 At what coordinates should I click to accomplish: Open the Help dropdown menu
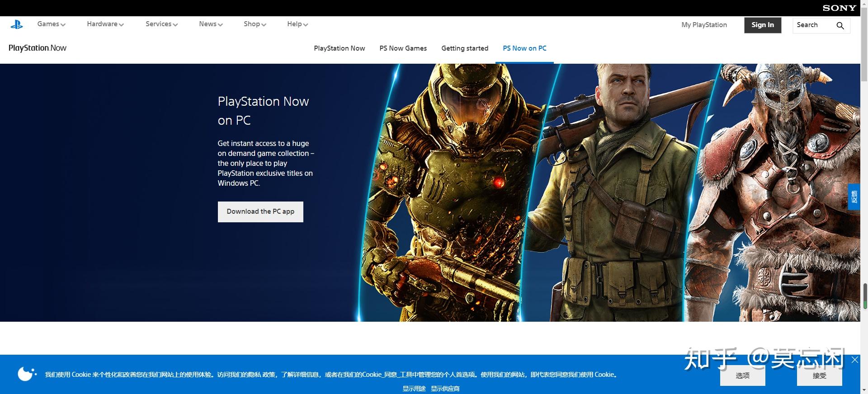click(297, 24)
